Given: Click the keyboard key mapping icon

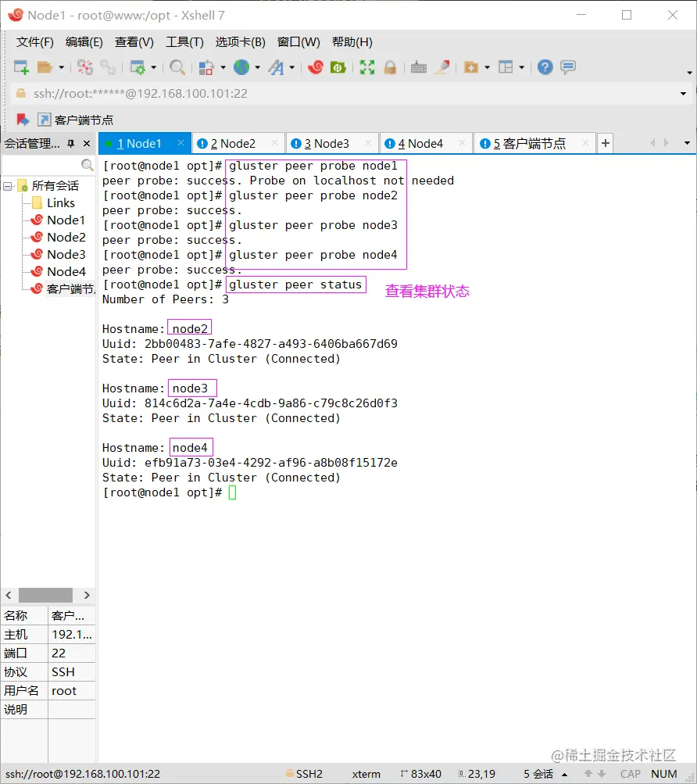Looking at the screenshot, I should pos(419,67).
